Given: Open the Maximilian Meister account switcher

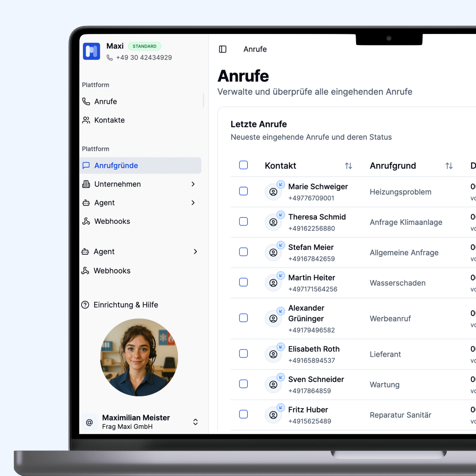Looking at the screenshot, I should 195,422.
